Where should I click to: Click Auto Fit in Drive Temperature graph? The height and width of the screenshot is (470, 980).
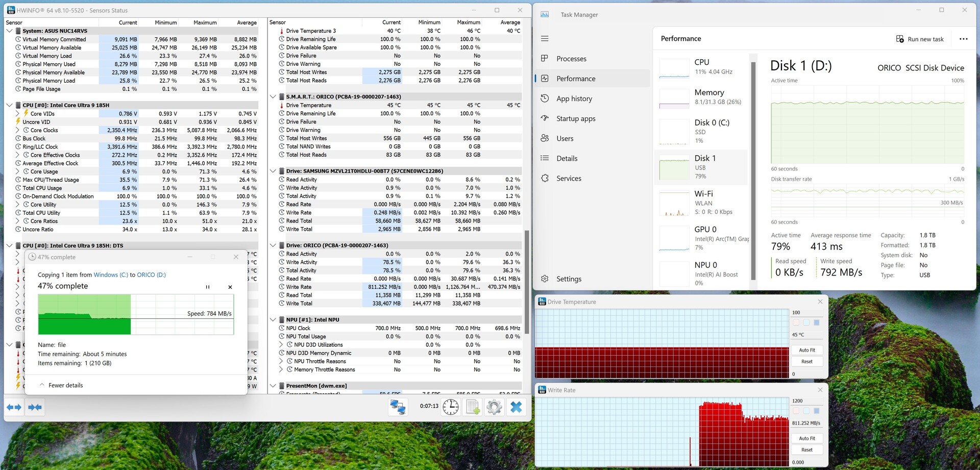(806, 350)
